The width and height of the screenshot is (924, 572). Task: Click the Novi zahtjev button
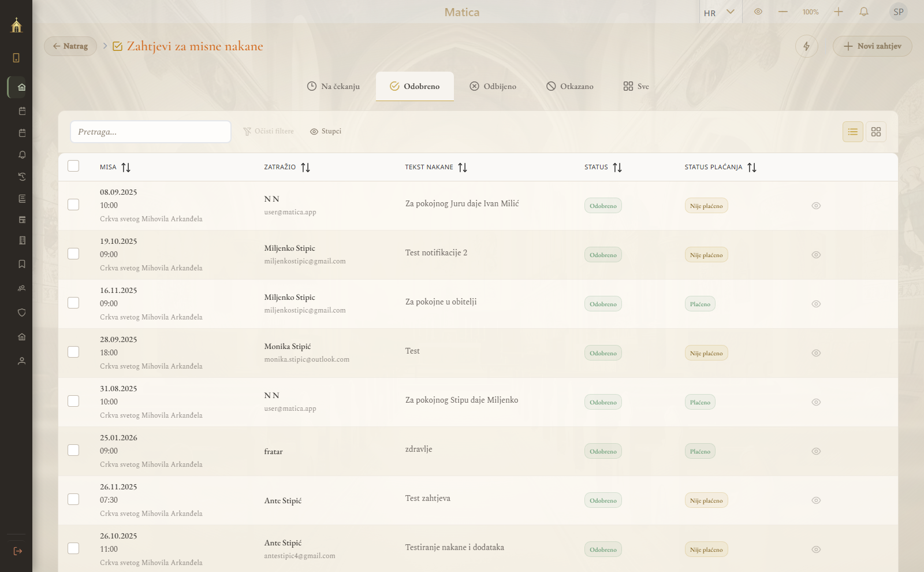[872, 46]
